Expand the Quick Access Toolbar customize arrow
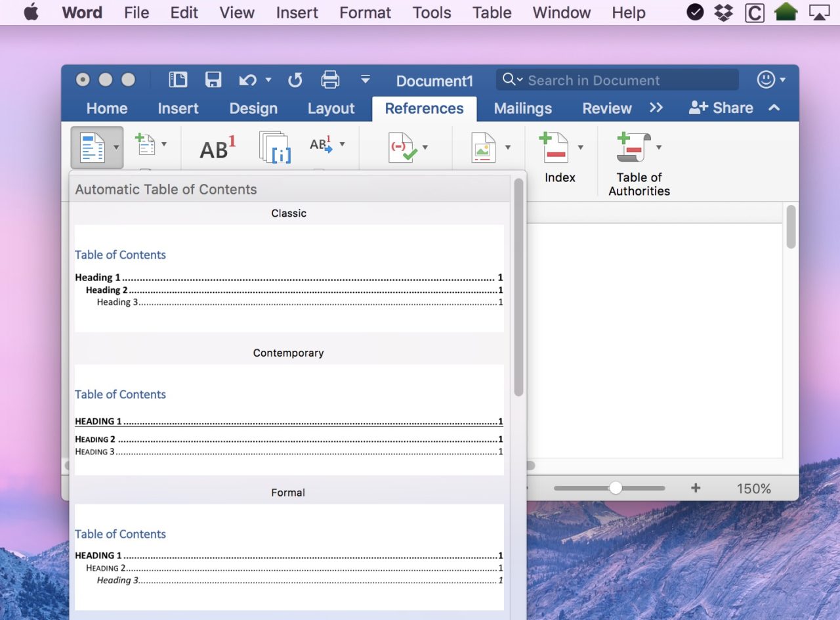 (366, 79)
